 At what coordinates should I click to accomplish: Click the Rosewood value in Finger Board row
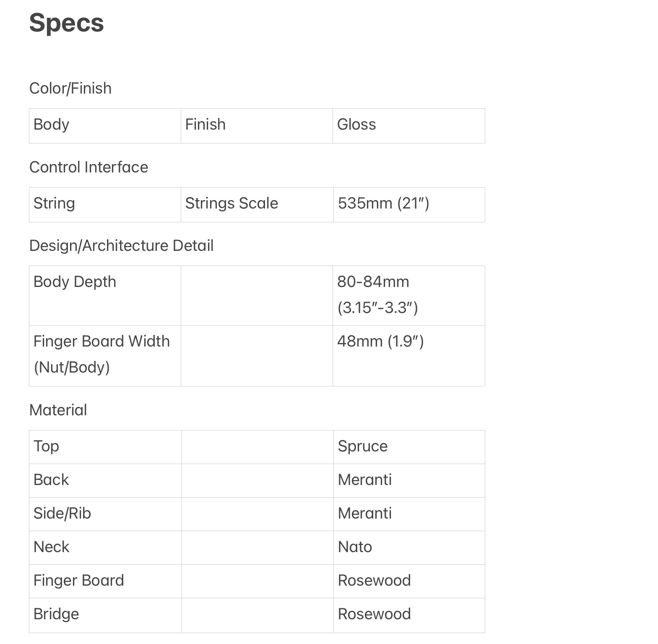pos(374,581)
